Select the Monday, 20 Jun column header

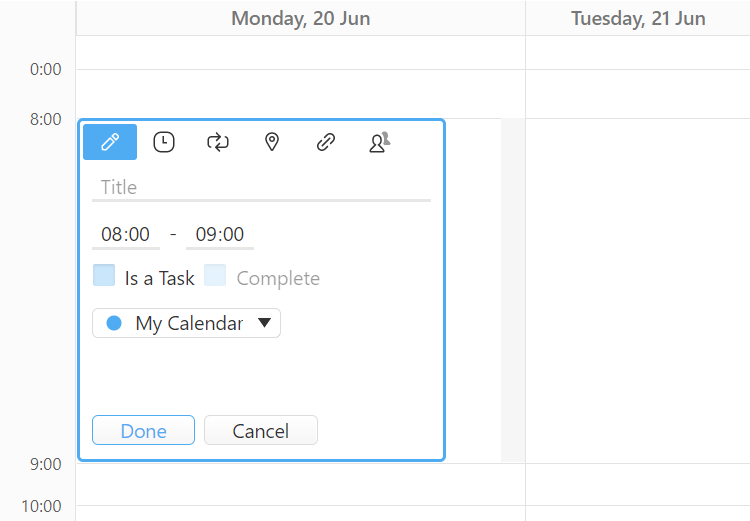click(301, 18)
